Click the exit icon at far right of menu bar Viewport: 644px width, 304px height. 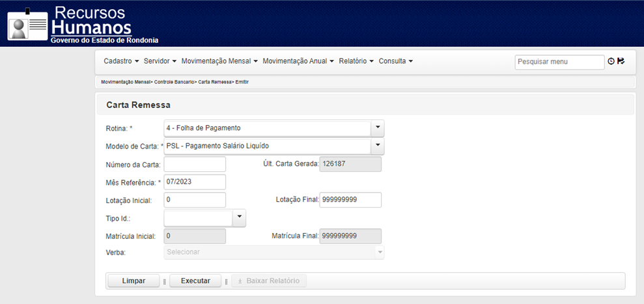(621, 61)
